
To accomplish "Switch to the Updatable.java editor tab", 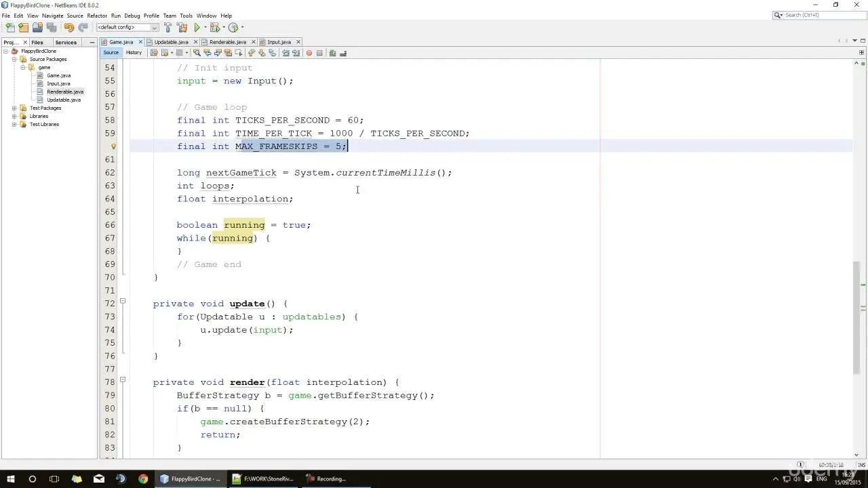I will (171, 42).
